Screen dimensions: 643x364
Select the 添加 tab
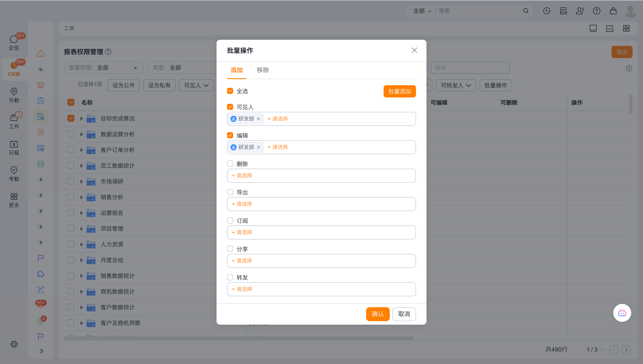236,70
